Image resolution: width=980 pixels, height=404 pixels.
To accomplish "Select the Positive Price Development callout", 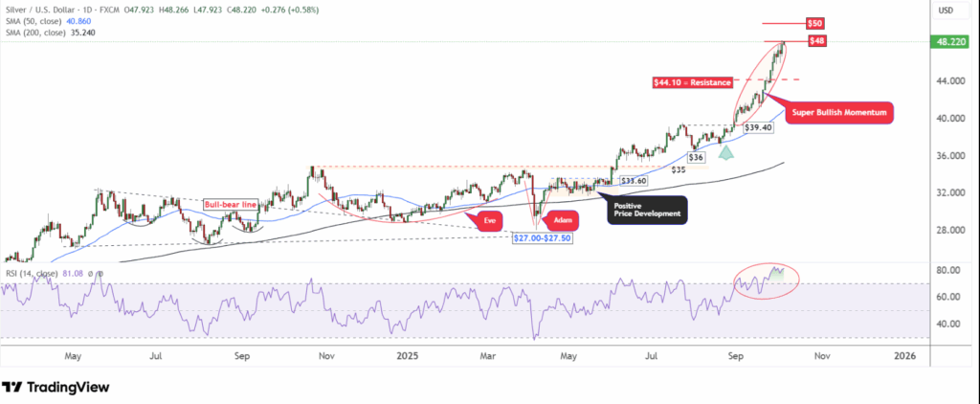I will click(x=648, y=209).
